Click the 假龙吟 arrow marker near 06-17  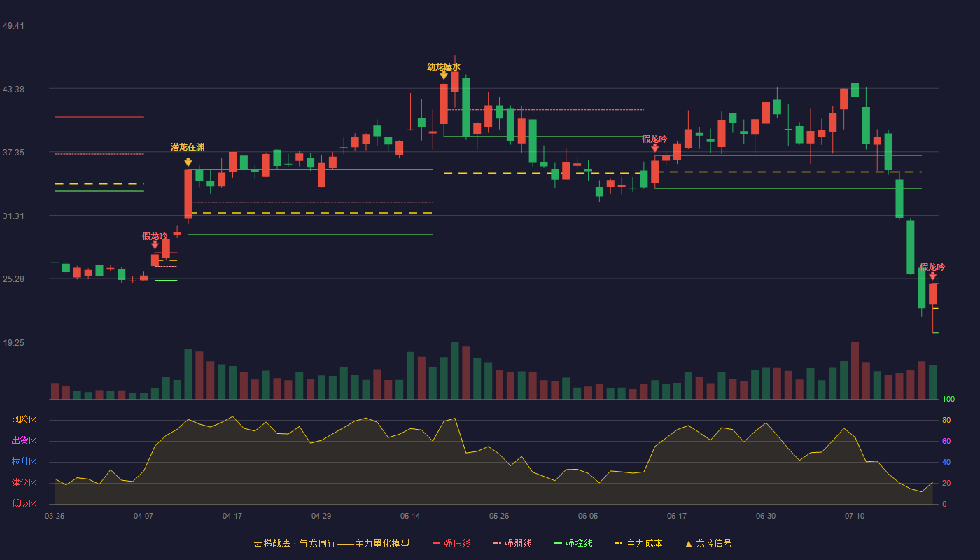coord(654,148)
